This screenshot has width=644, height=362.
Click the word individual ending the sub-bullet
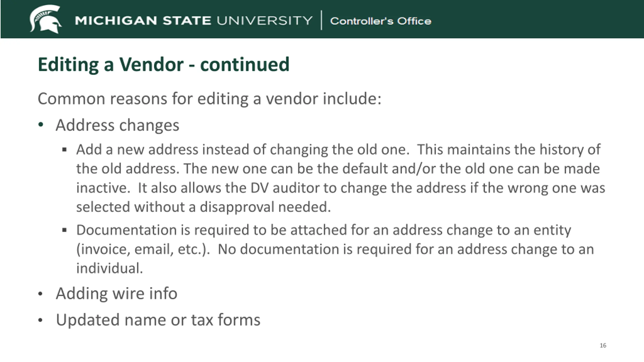point(109,268)
